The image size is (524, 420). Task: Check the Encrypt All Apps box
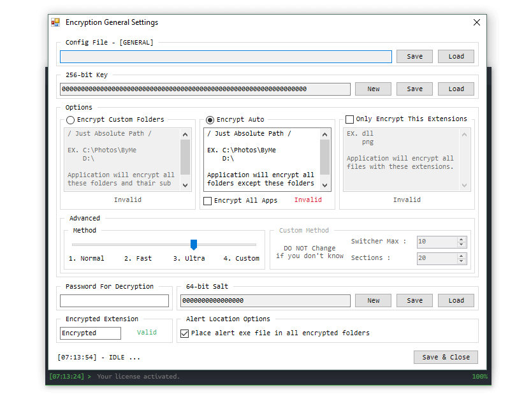pyautogui.click(x=208, y=201)
